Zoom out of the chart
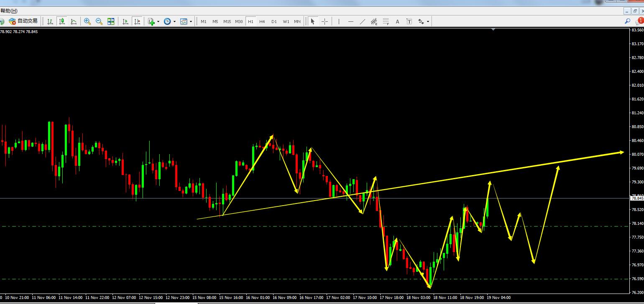The width and height of the screenshot is (644, 304). click(x=99, y=21)
